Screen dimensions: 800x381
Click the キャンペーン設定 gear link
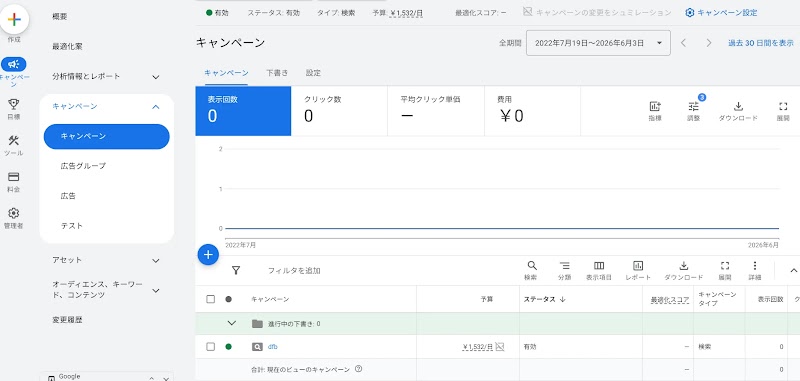pyautogui.click(x=721, y=13)
